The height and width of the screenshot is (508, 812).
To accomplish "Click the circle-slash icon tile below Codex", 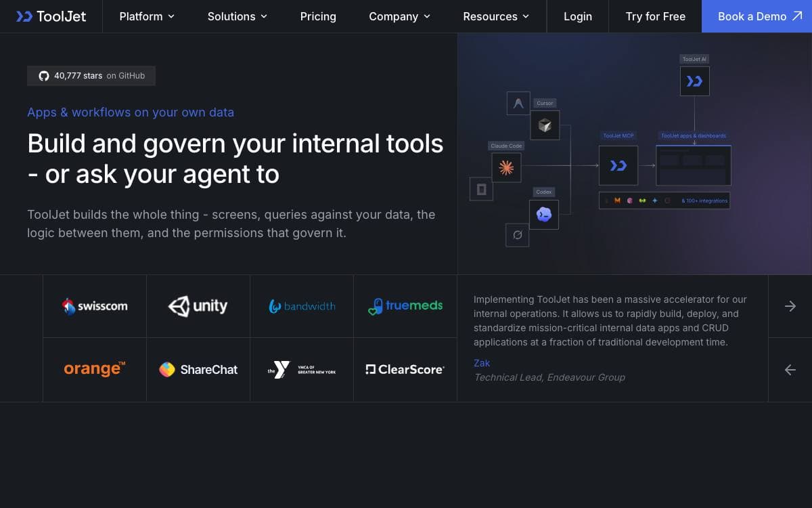I will [x=518, y=235].
